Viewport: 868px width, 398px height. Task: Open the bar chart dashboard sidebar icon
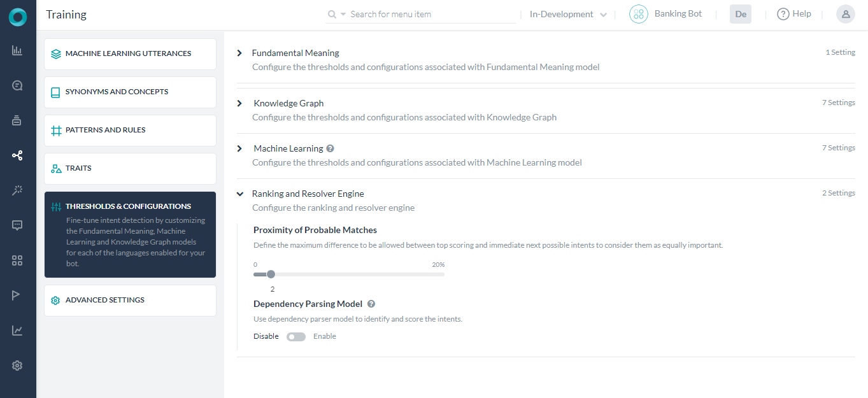coord(17,50)
